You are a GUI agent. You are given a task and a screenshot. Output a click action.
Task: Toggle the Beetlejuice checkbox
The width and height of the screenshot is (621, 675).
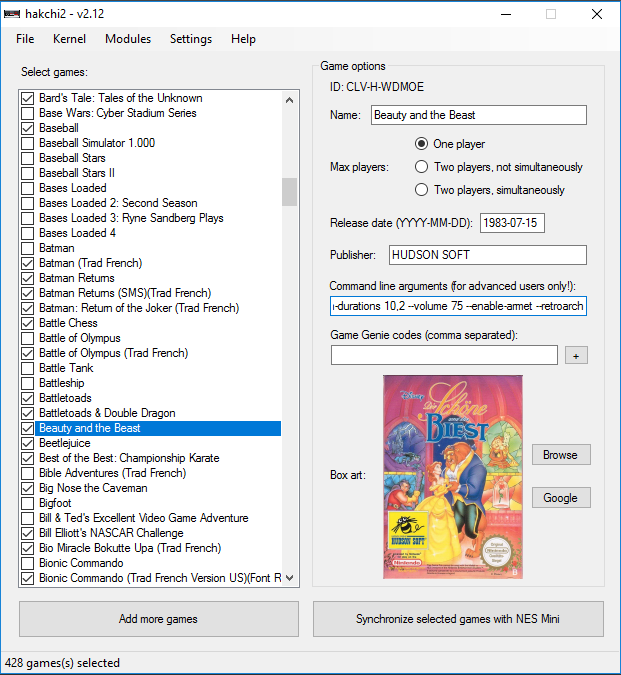27,443
